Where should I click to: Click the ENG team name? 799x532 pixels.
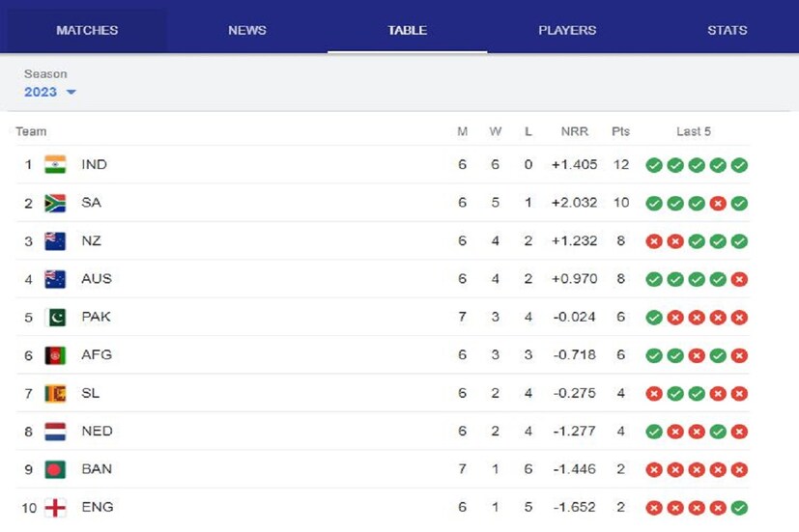click(98, 508)
